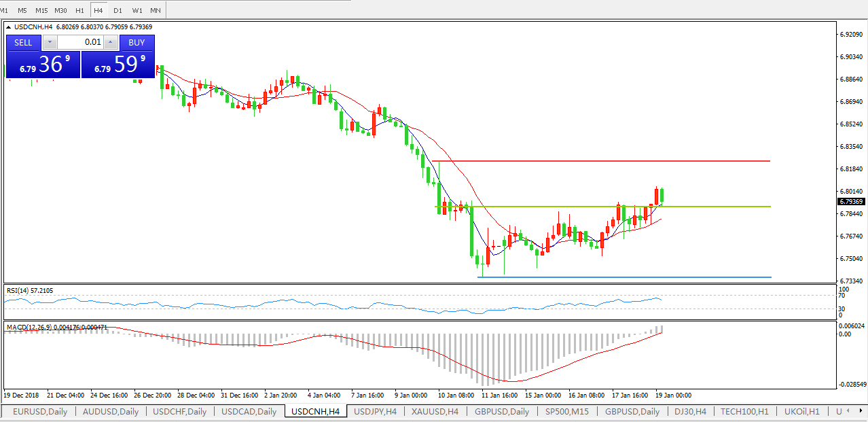
Task: Select M30 timeframe in toolbar
Action: coord(60,10)
